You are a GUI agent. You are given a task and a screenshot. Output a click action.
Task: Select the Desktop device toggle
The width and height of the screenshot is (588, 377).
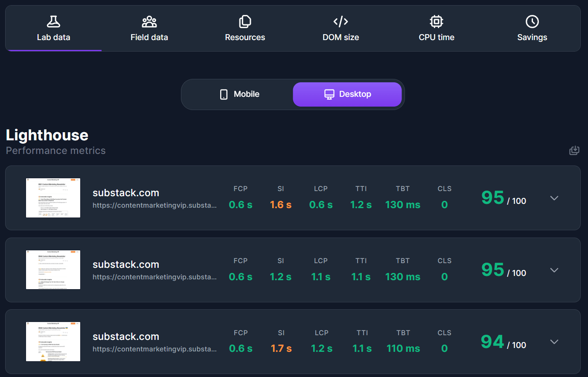point(347,94)
